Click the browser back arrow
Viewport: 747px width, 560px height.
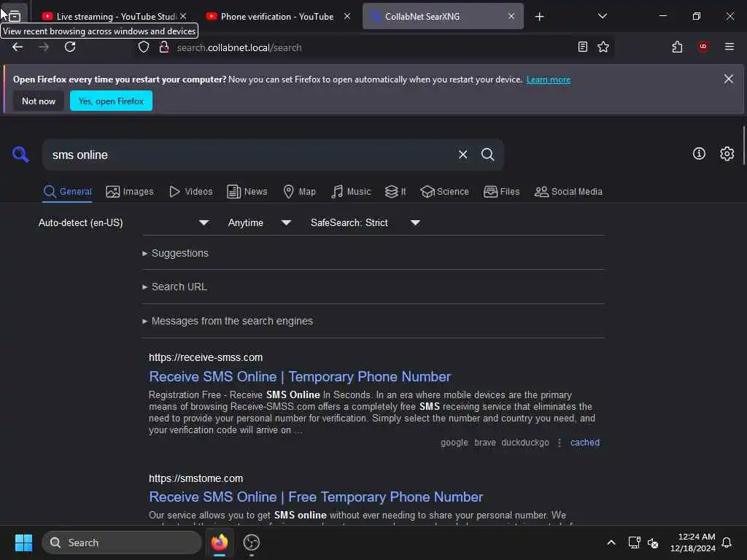point(18,47)
